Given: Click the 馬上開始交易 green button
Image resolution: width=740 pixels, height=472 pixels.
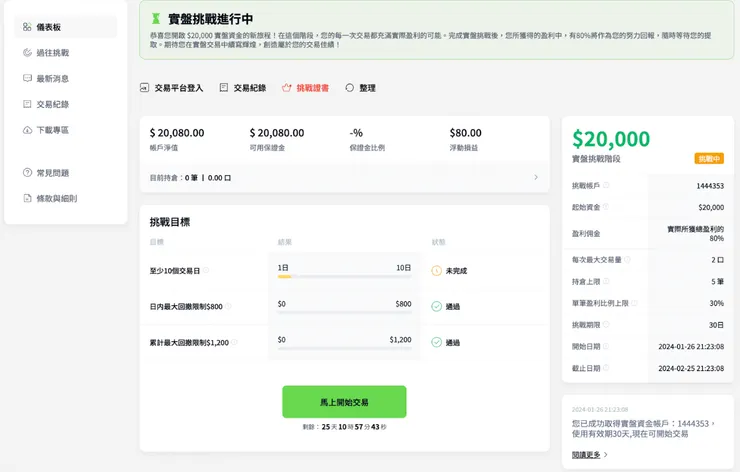Looking at the screenshot, I should [x=344, y=402].
